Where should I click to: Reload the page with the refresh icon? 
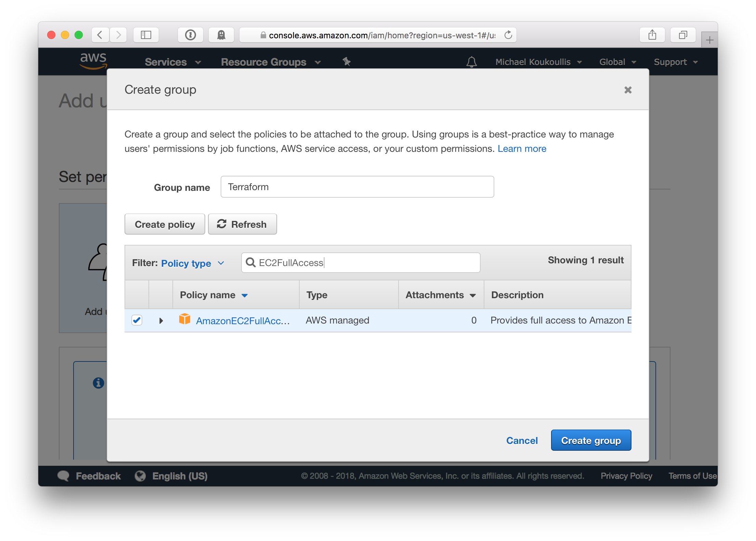click(x=508, y=35)
